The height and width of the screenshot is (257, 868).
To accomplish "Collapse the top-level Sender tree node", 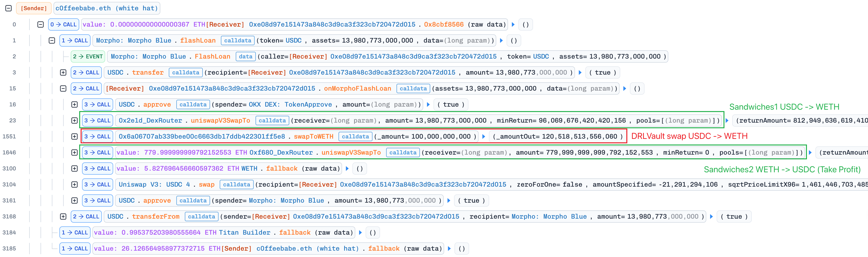I will tap(9, 8).
